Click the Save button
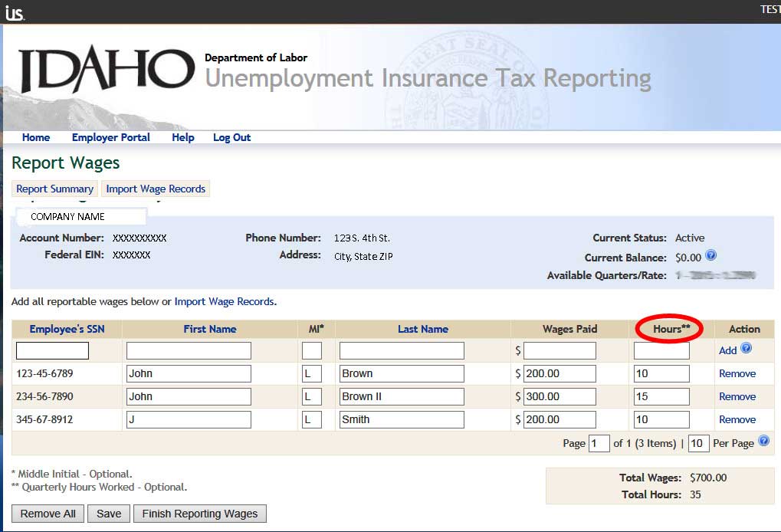781x532 pixels. [108, 514]
